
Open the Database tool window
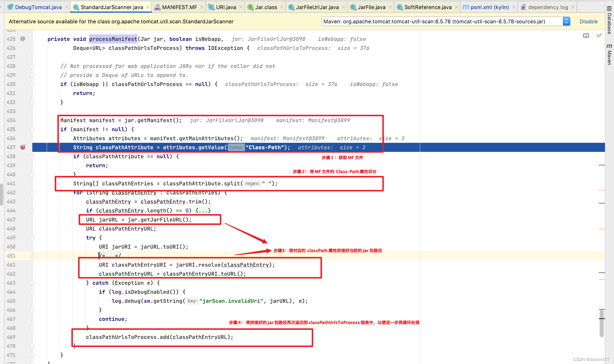pyautogui.click(x=609, y=20)
